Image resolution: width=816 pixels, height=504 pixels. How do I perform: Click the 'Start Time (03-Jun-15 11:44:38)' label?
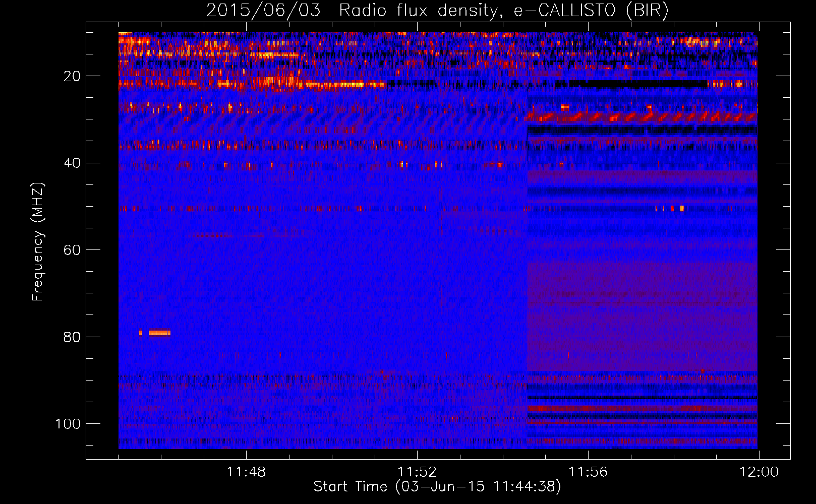[437, 487]
